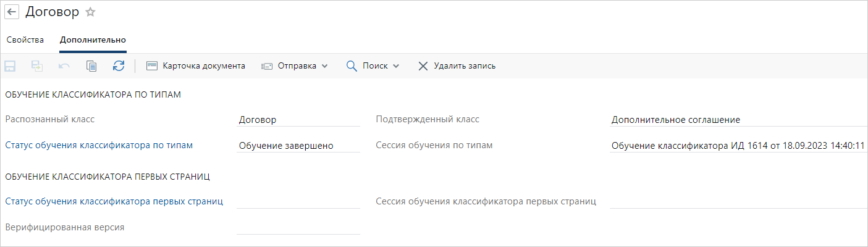Open Статус обучения классификатора первых страниц link
Viewport: 868px width, 247px height.
pos(114,201)
